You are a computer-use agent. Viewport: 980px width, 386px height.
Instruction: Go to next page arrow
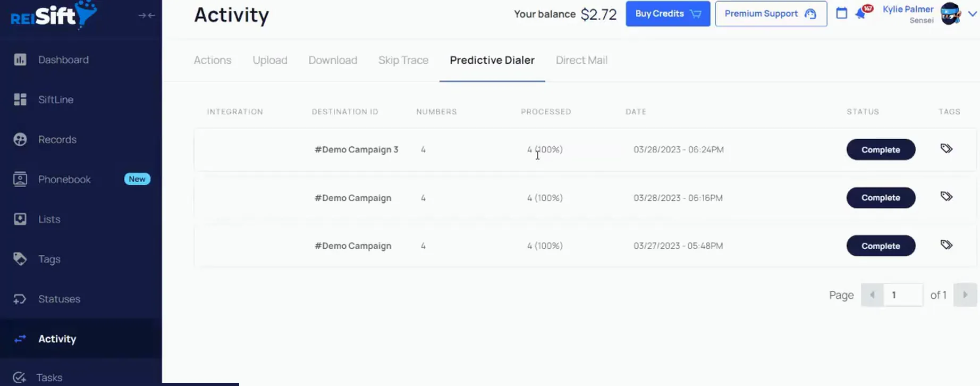(x=965, y=295)
